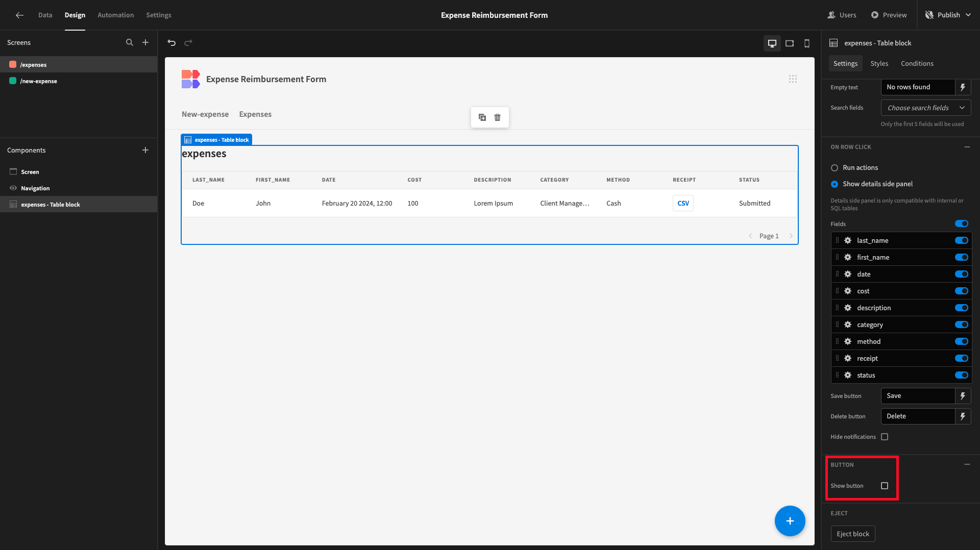Select Show details side panel radio

coord(835,184)
